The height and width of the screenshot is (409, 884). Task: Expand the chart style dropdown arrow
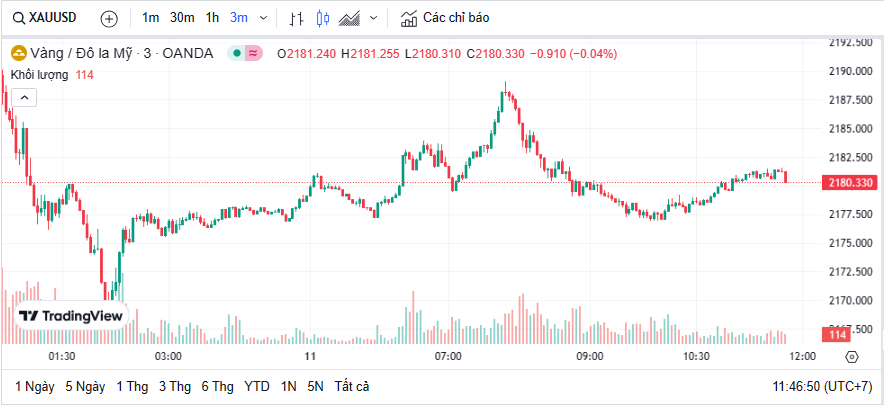[x=373, y=18]
